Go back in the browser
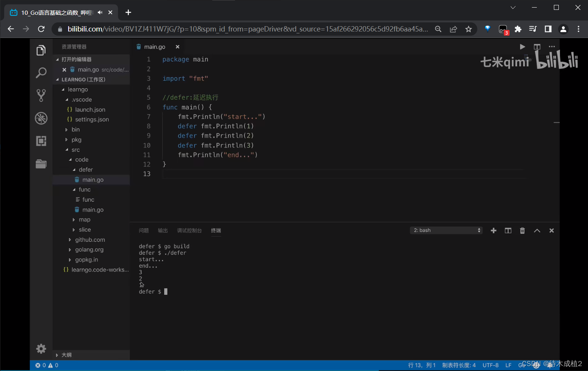This screenshot has height=371, width=588. [x=11, y=29]
